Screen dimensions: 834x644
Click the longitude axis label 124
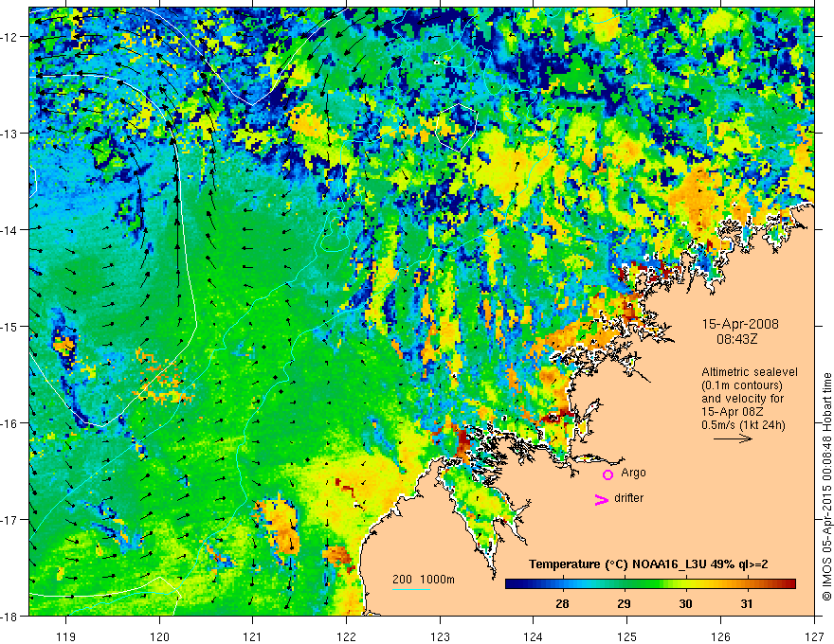(x=534, y=636)
